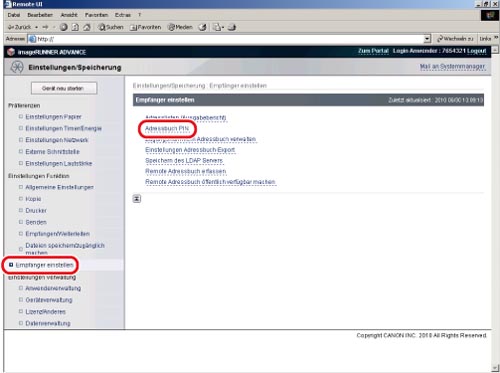The image size is (500, 373).
Task: Open Anwenderverwaltung in sidebar
Action: 53,288
